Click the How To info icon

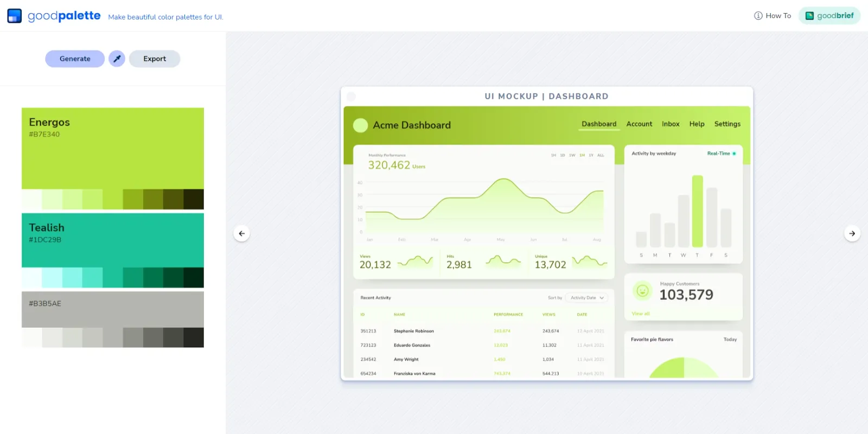(758, 16)
